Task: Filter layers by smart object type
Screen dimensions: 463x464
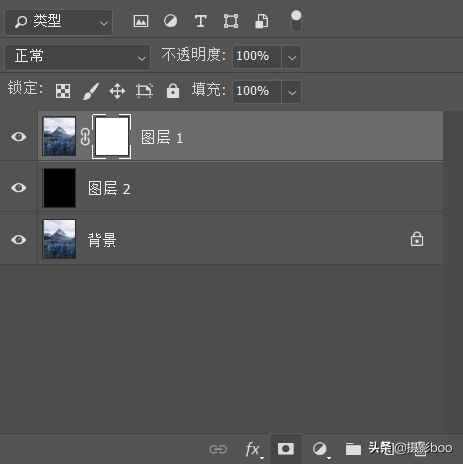Action: (262, 21)
